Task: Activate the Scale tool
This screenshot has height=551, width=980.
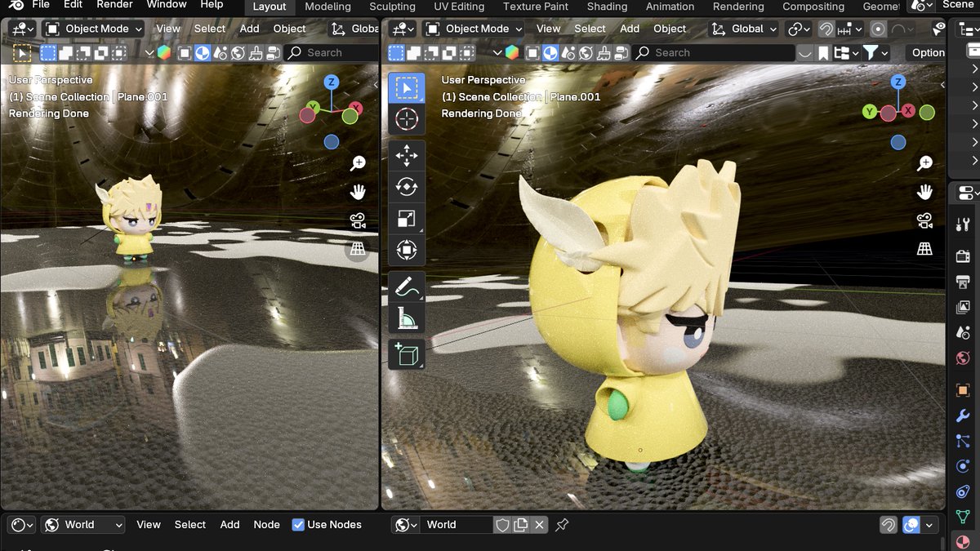Action: [406, 219]
